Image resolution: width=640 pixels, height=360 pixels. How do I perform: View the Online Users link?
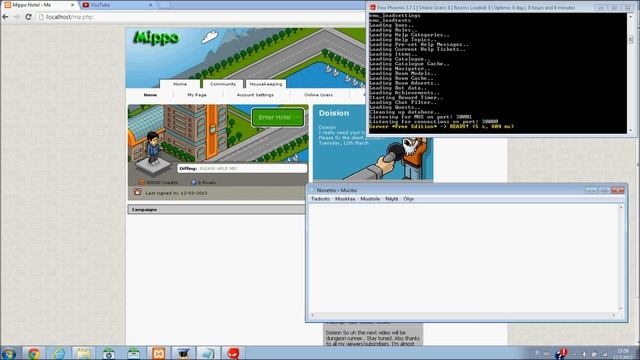point(318,95)
